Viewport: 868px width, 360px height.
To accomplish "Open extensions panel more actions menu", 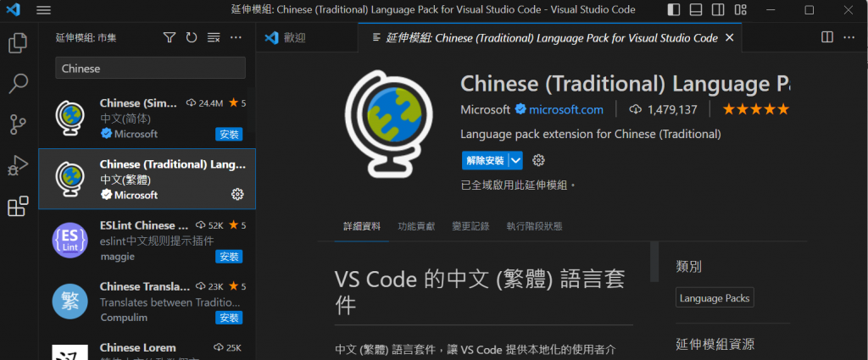I will tap(236, 37).
